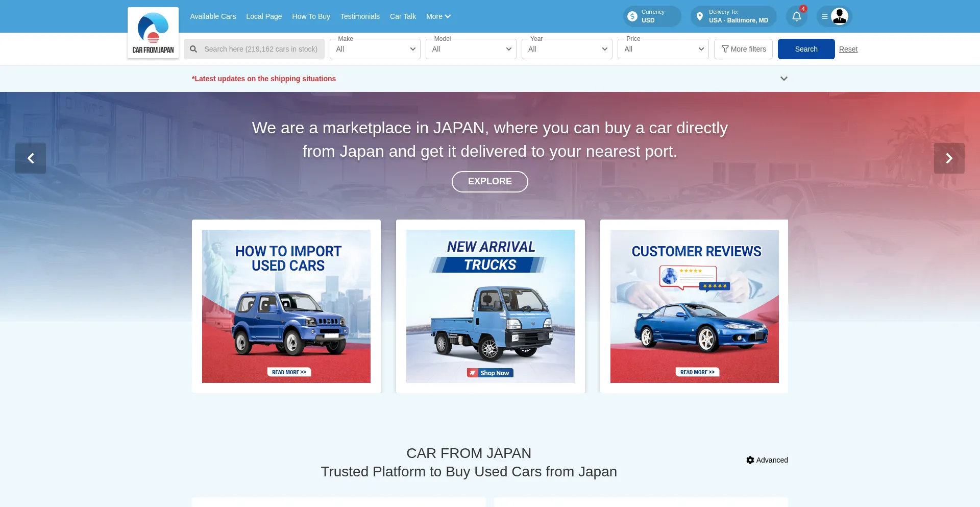This screenshot has height=507, width=980.
Task: Click READ MORE on Customer Reviews card
Action: [x=697, y=372]
